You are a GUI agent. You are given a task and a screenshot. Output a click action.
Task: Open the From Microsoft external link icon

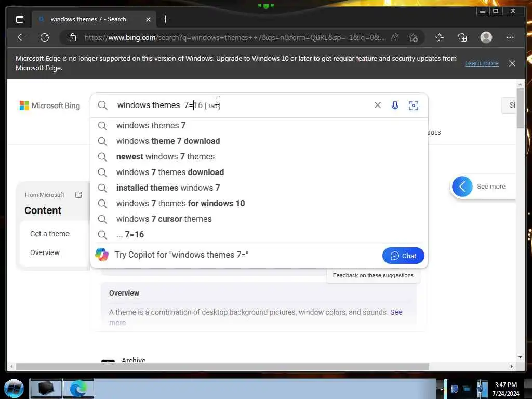point(78,195)
